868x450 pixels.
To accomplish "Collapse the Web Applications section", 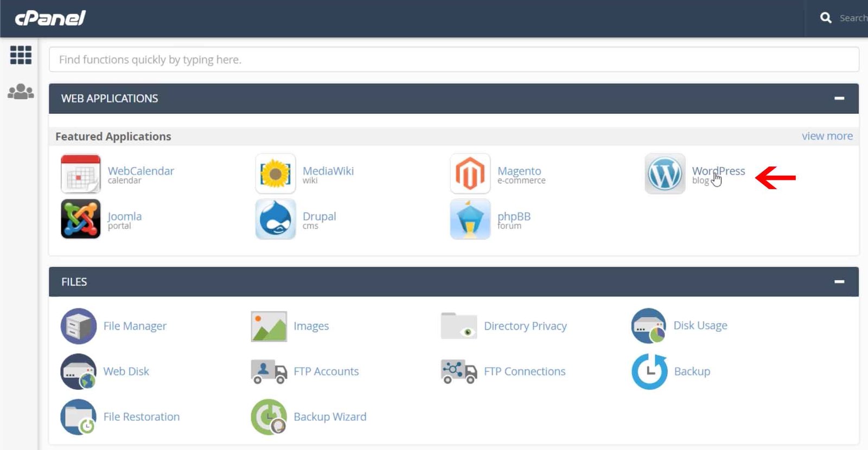I will tap(839, 98).
